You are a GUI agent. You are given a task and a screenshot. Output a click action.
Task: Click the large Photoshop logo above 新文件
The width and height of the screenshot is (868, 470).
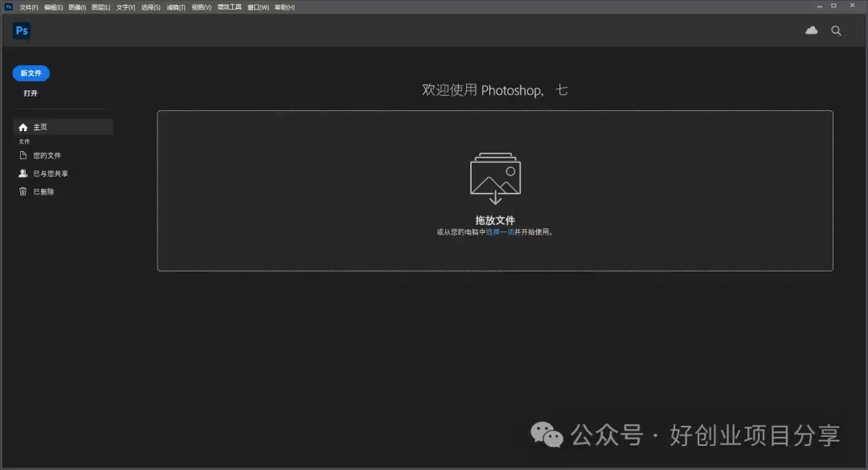click(x=22, y=31)
